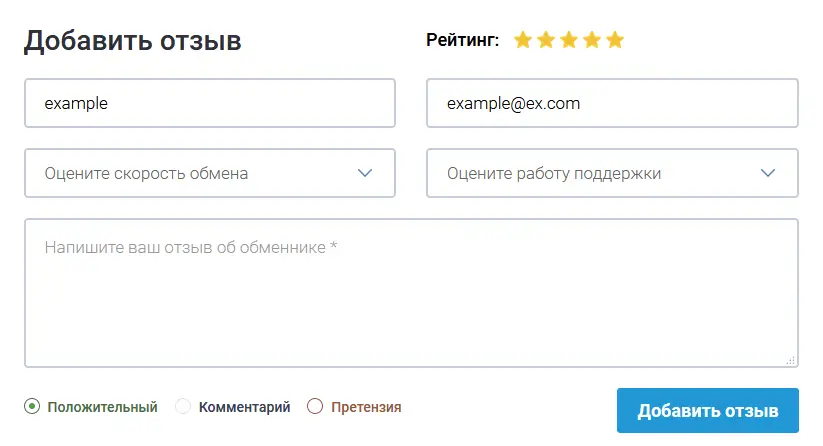Click the Комментарий label text
This screenshot has width=823, height=446.
244,407
